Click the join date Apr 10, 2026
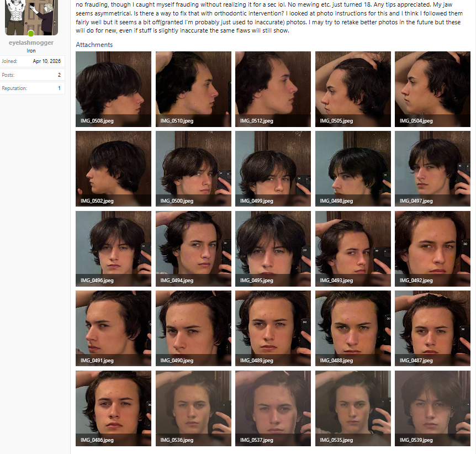 coord(47,61)
